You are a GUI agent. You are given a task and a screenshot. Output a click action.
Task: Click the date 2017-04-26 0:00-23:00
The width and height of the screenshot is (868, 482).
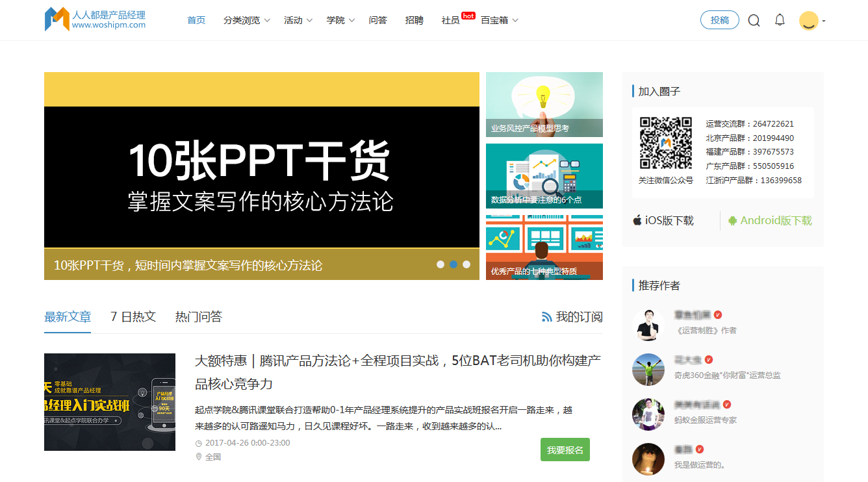[247, 443]
